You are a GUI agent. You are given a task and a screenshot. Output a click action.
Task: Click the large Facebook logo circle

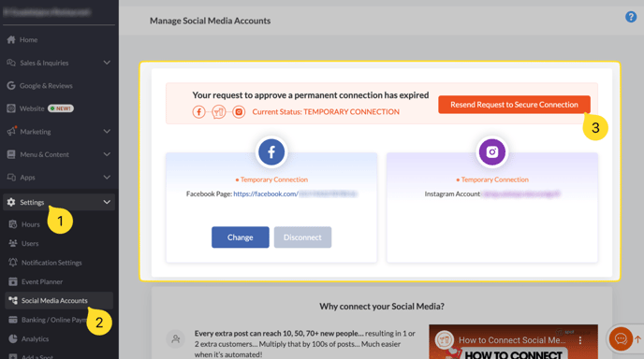coord(271,151)
